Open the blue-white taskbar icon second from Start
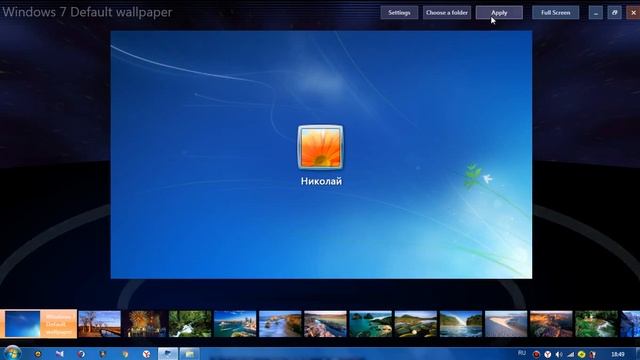 (60, 354)
